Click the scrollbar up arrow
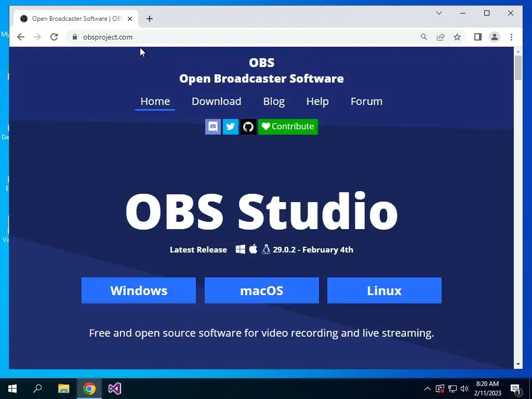Image resolution: width=532 pixels, height=399 pixels. click(518, 51)
